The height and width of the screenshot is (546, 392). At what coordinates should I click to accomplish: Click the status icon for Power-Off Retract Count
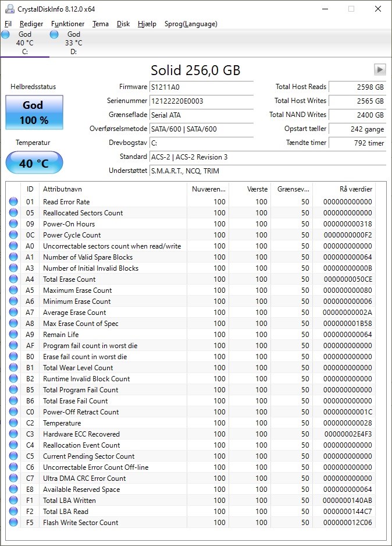point(13,412)
